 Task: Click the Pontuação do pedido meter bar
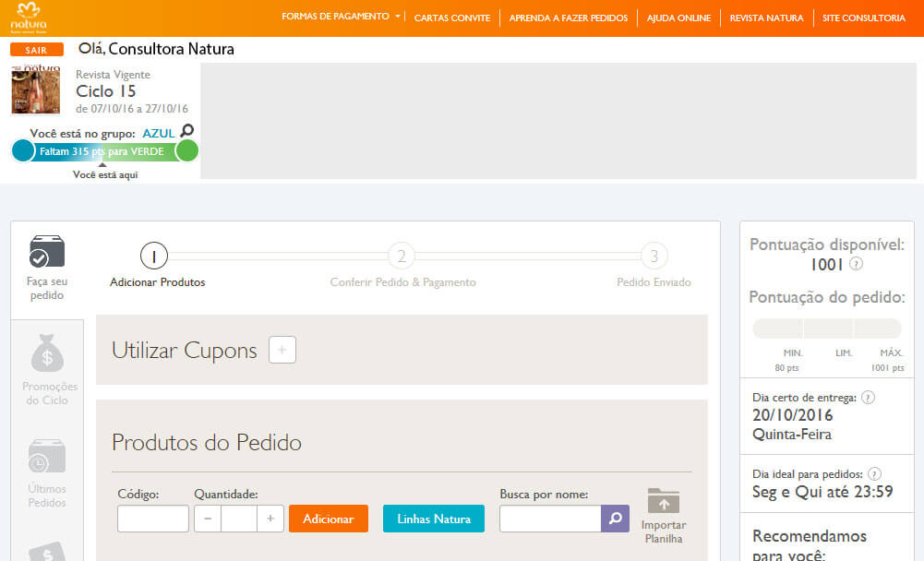[827, 328]
